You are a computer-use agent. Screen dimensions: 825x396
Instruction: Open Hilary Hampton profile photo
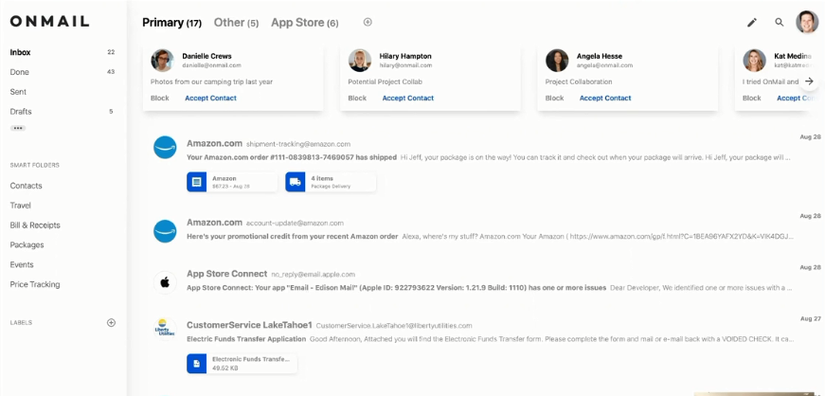(359, 60)
